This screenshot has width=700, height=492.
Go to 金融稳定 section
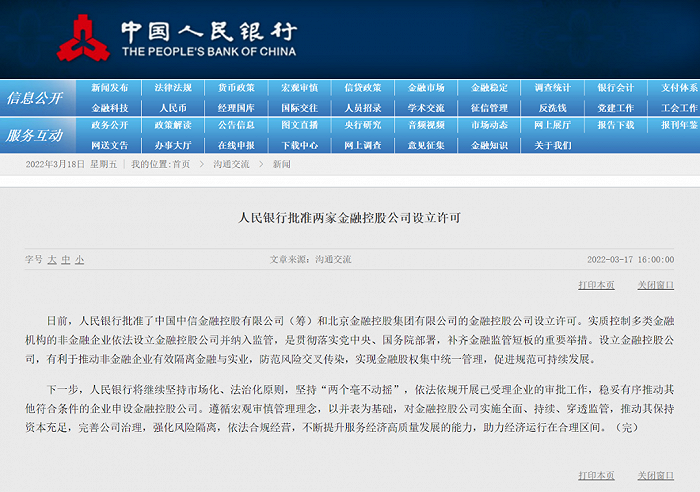[x=490, y=88]
